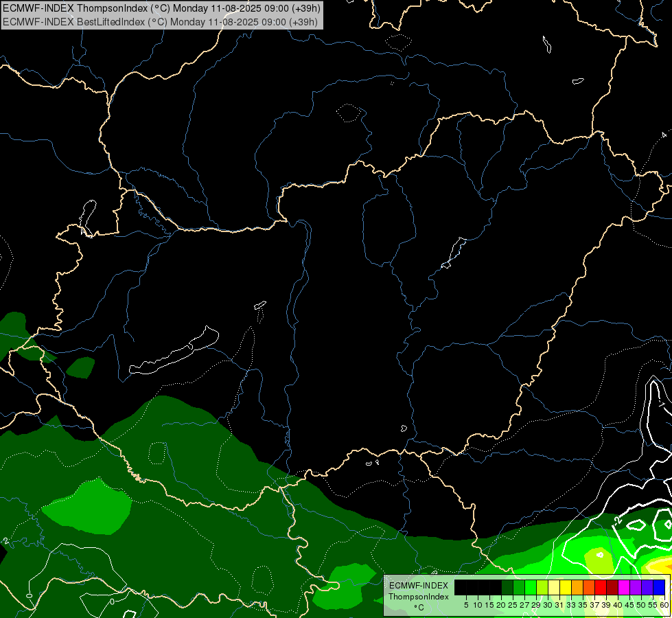The image size is (672, 618).
Task: Select the bright green 27–29 legend swatch
Action: click(x=531, y=587)
